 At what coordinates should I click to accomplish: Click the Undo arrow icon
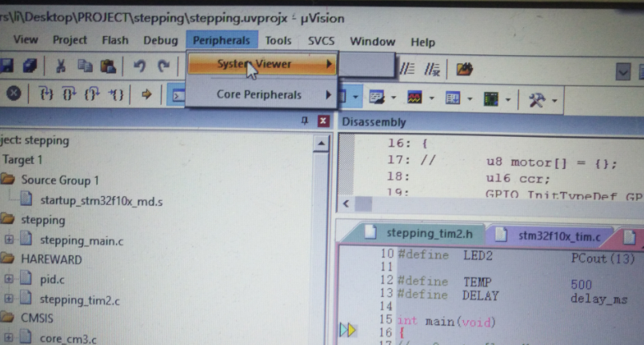click(x=139, y=68)
